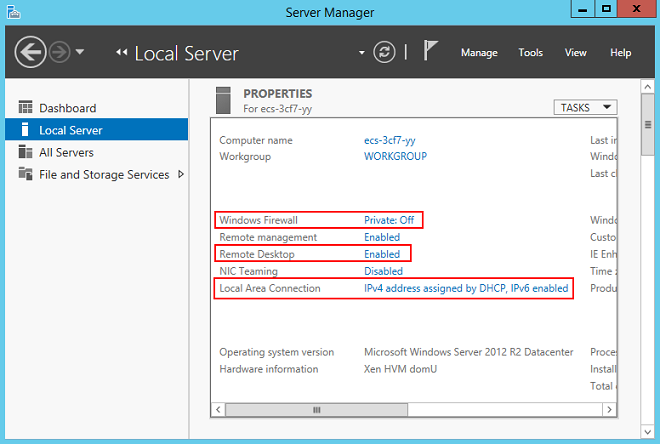Open the breadcrumb dropdown arrow beside refresh

point(362,53)
